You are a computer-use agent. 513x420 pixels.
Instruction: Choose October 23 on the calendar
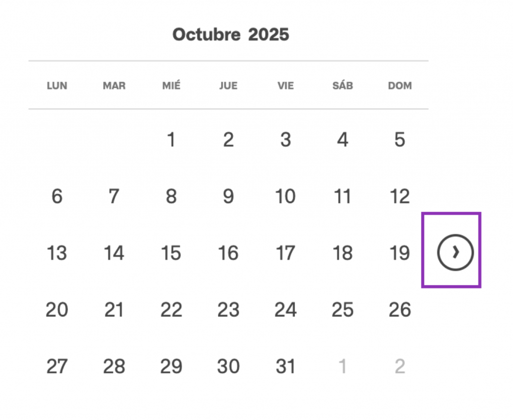pyautogui.click(x=228, y=310)
